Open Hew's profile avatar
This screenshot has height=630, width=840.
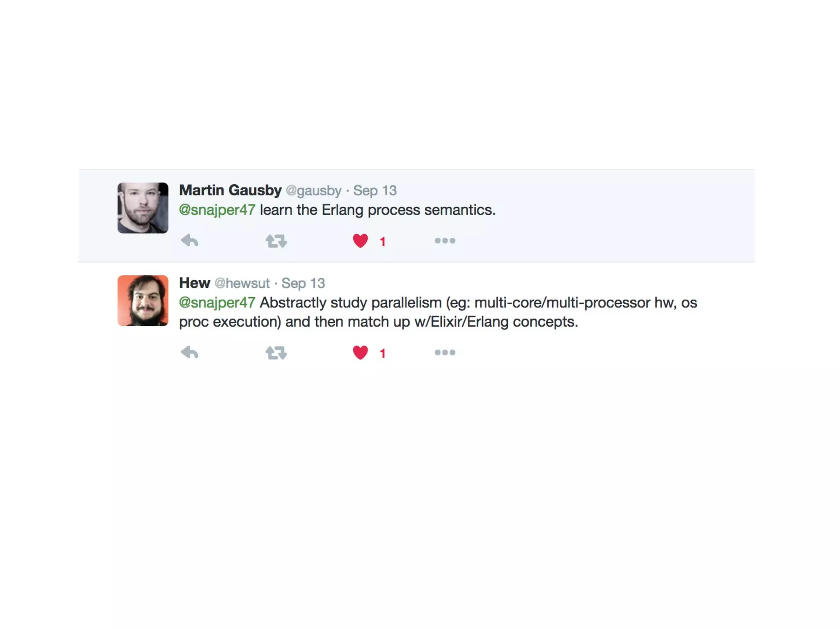point(143,301)
